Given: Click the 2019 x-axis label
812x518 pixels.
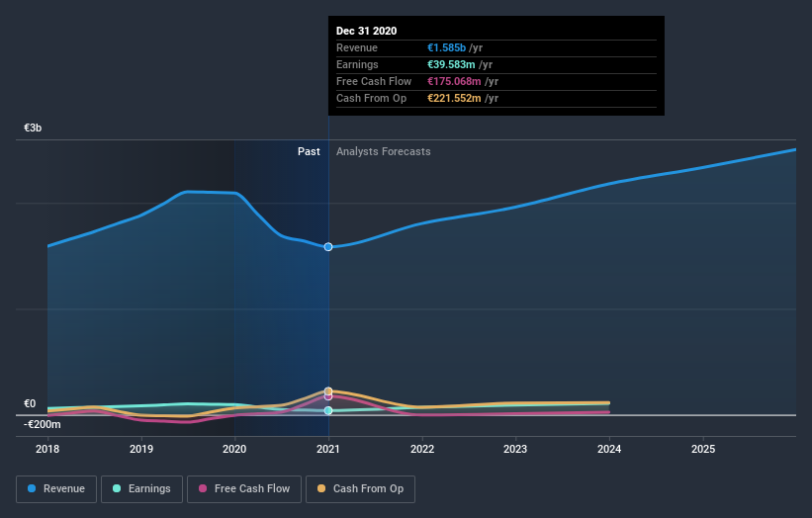Looking at the screenshot, I should click(x=141, y=449).
